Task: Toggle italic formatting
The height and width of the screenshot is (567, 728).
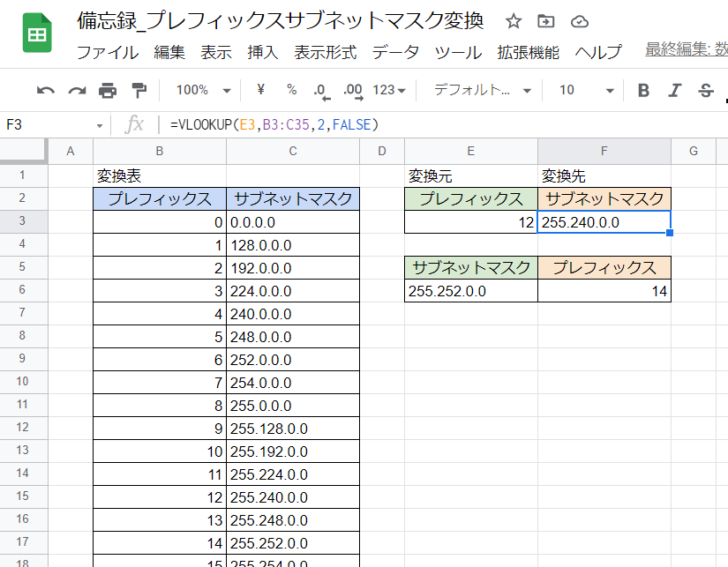Action: 674,90
